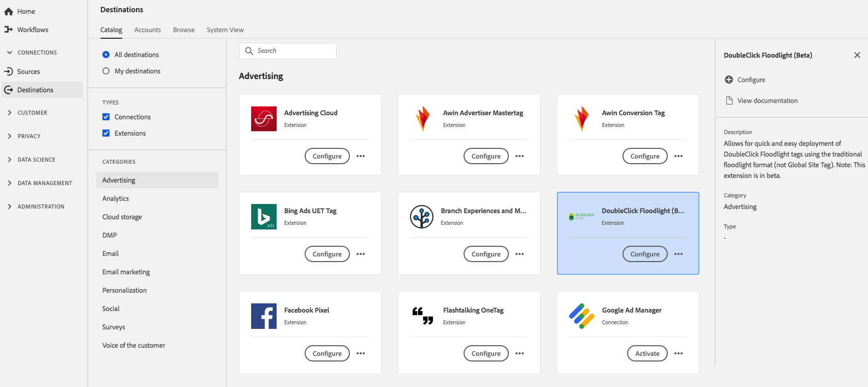Screen dimensions: 868x387
Task: Expand the Data Management section
Action: pos(10,183)
